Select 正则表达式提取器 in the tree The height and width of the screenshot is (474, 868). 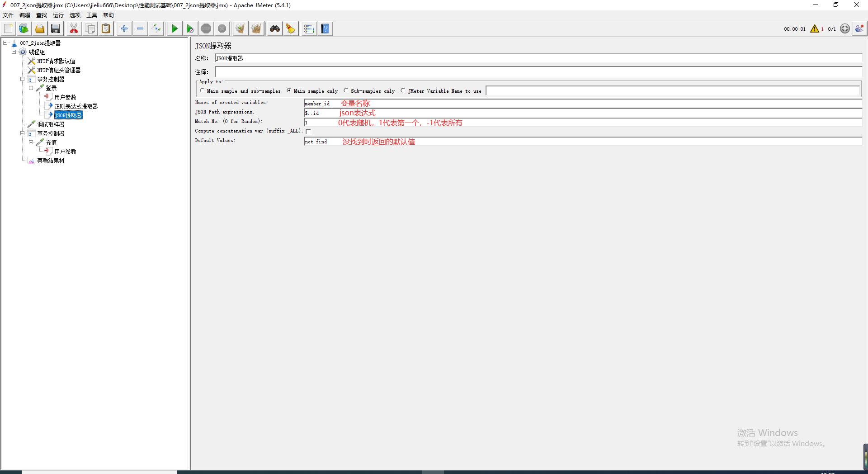[76, 106]
